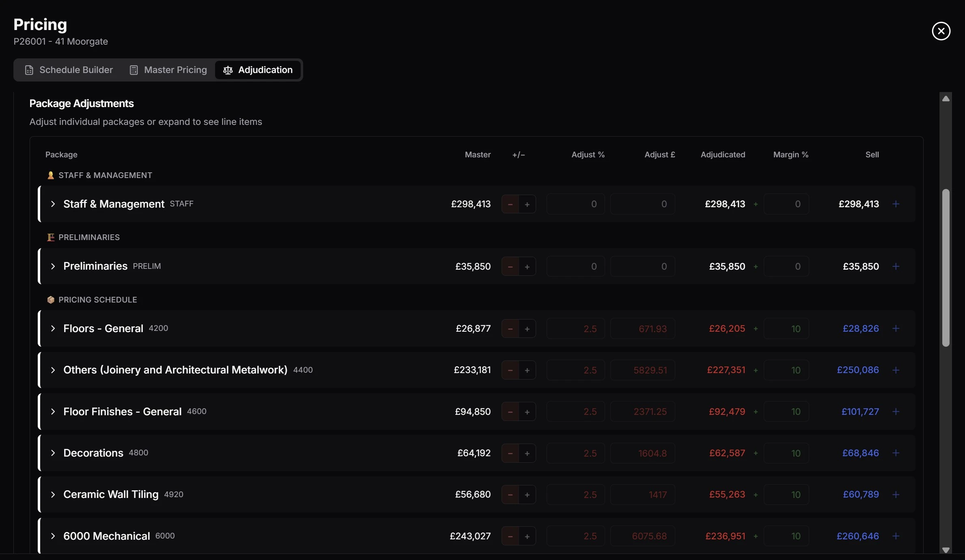Expand the Ceramic Wall Tiling package
Image resolution: width=965 pixels, height=560 pixels.
point(53,495)
